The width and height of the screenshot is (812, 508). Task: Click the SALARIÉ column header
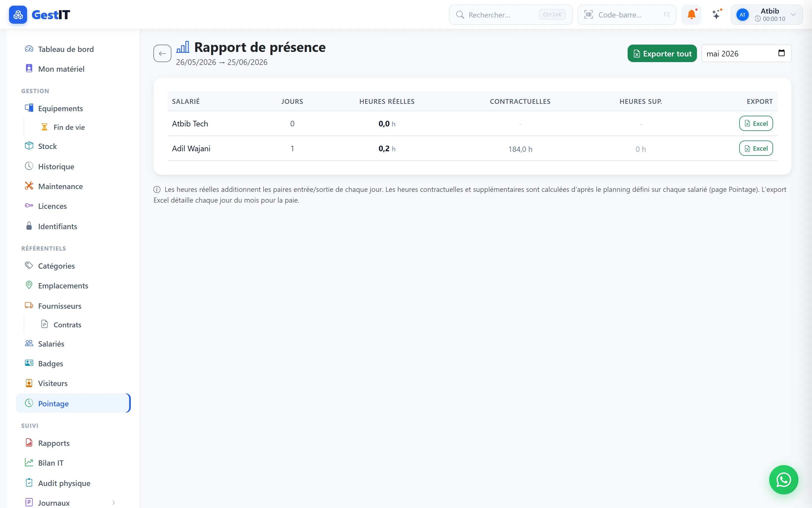coord(186,101)
